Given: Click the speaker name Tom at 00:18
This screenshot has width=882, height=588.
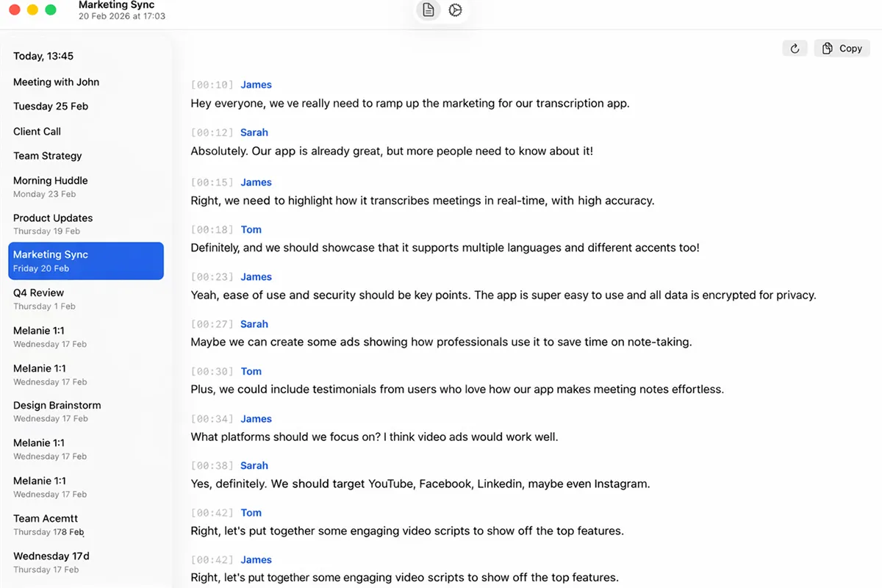Looking at the screenshot, I should tap(251, 229).
